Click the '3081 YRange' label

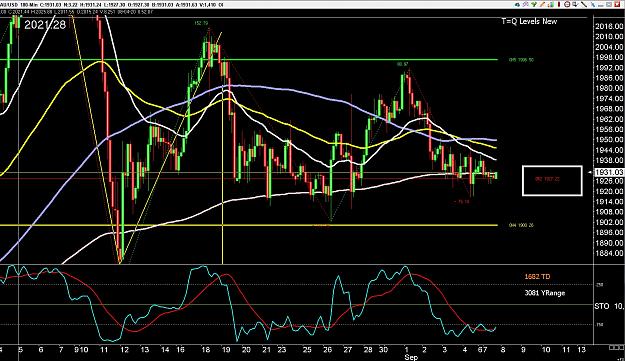pyautogui.click(x=544, y=293)
